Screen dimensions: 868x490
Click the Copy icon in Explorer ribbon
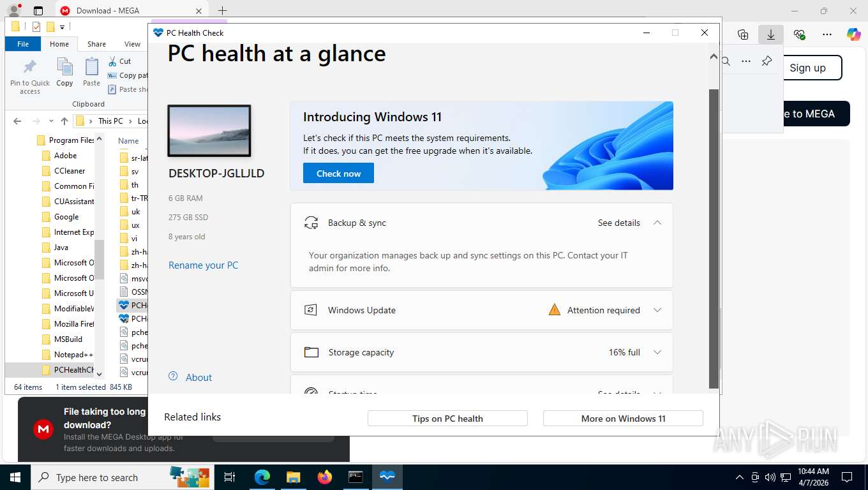coord(64,67)
